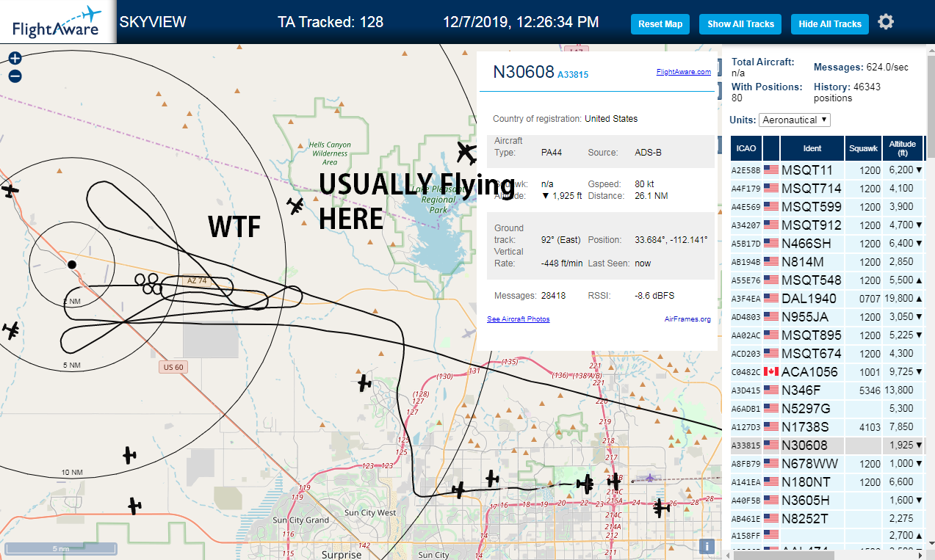The height and width of the screenshot is (560, 935).
Task: Click the 5 nm map scale bar
Action: (x=60, y=548)
